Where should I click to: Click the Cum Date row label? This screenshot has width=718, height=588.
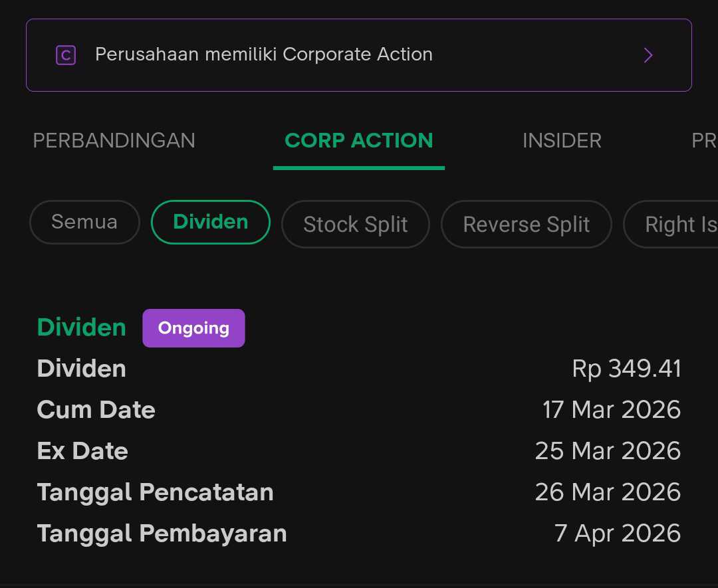(96, 410)
